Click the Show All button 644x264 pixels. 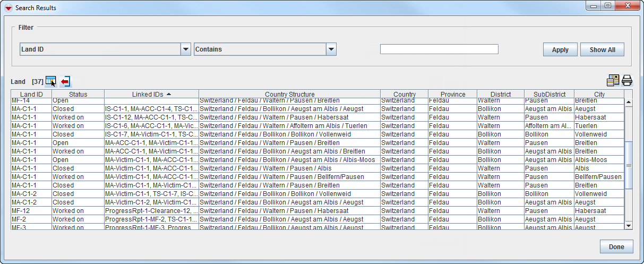pos(602,49)
